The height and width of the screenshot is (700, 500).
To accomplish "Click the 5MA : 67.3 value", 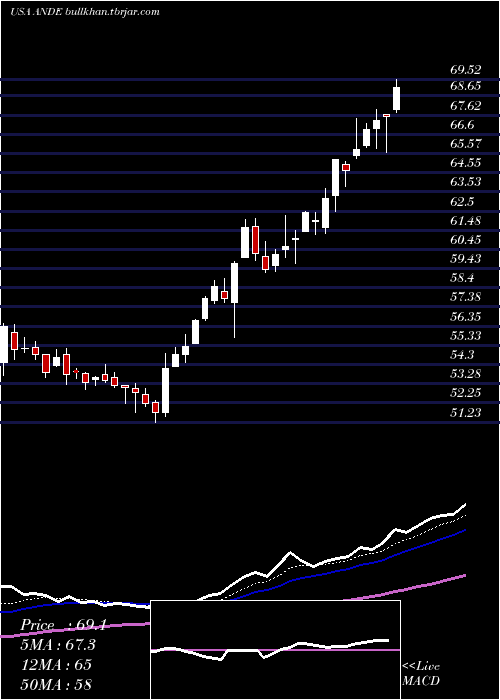I will [x=58, y=645].
